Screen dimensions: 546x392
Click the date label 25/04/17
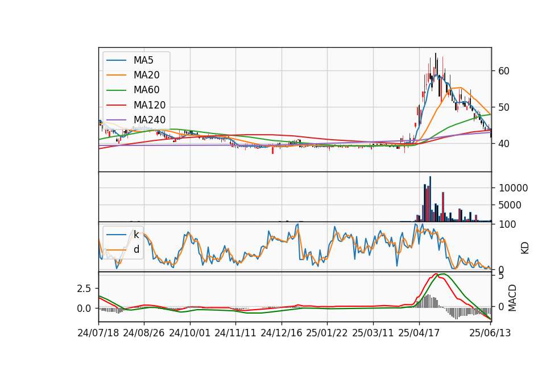tap(419, 333)
